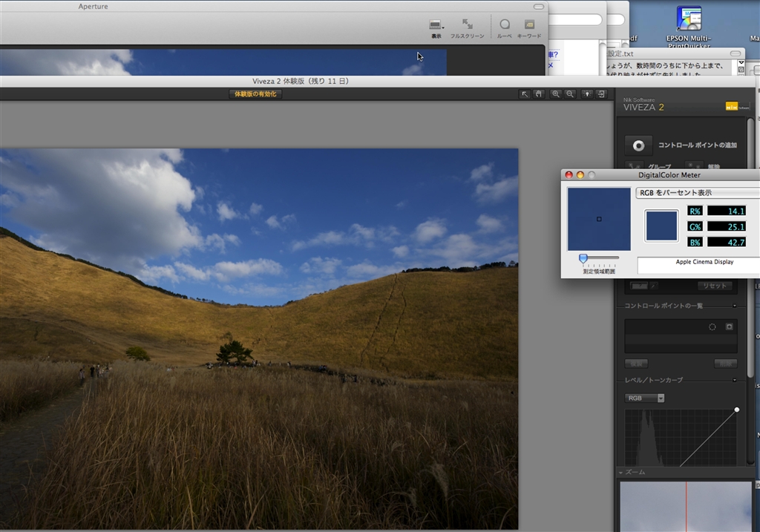
Task: Collapse the control point list section
Action: 735,306
